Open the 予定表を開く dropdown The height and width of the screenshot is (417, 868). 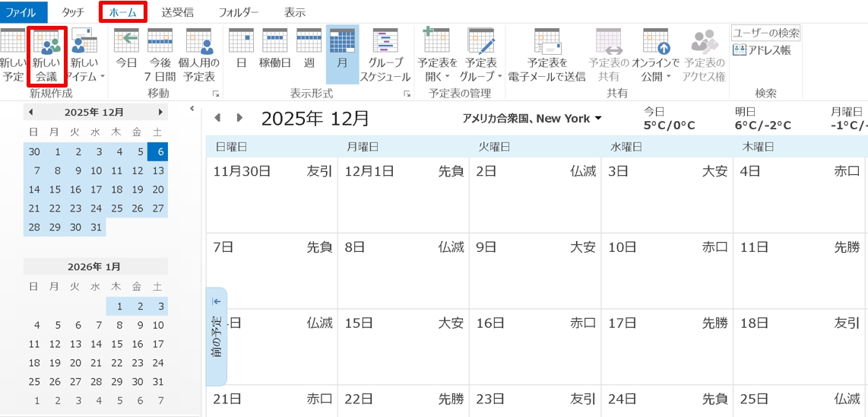437,68
